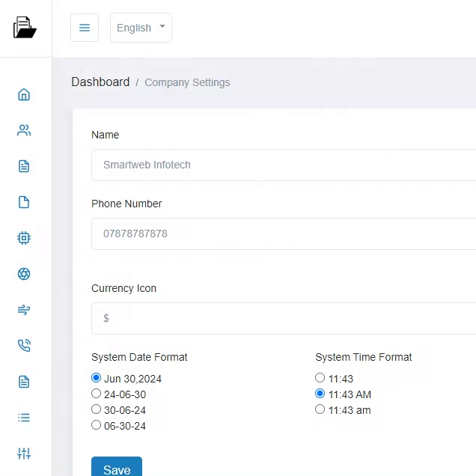This screenshot has width=476, height=476.
Task: Toggle sidebar with the hamburger menu button
Action: click(x=85, y=28)
